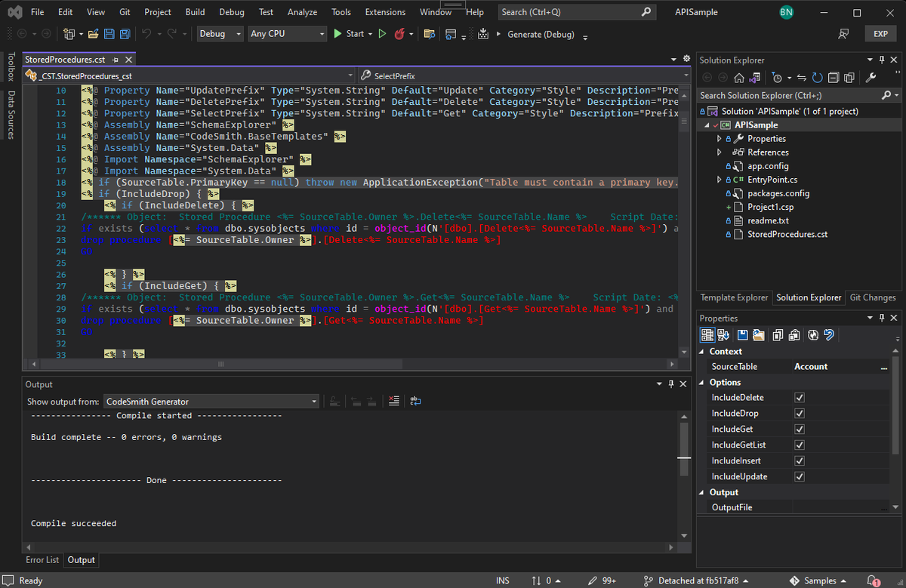This screenshot has width=906, height=588.
Task: Expand the References node in Solution Explorer
Action: (720, 152)
